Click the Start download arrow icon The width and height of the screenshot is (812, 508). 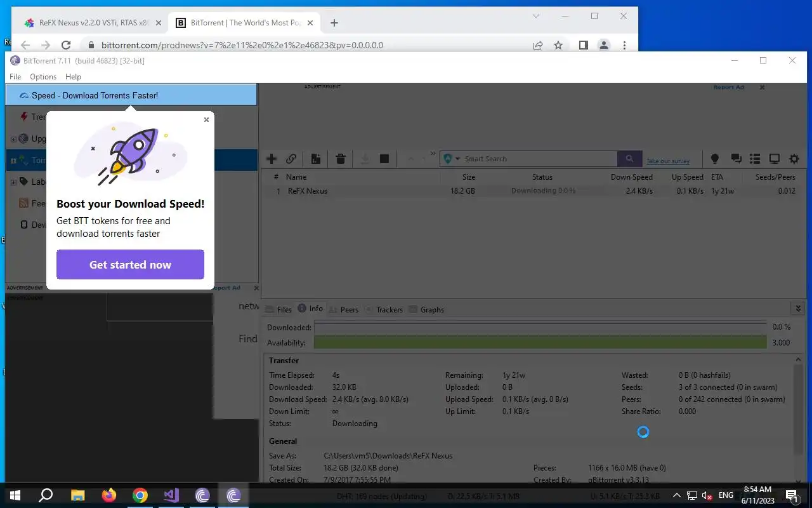[x=365, y=159]
